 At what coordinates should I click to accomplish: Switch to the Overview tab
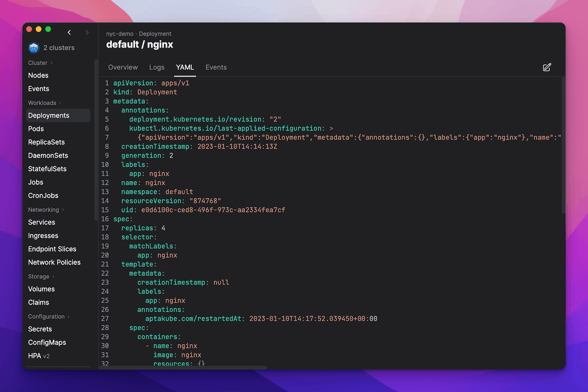click(x=123, y=67)
